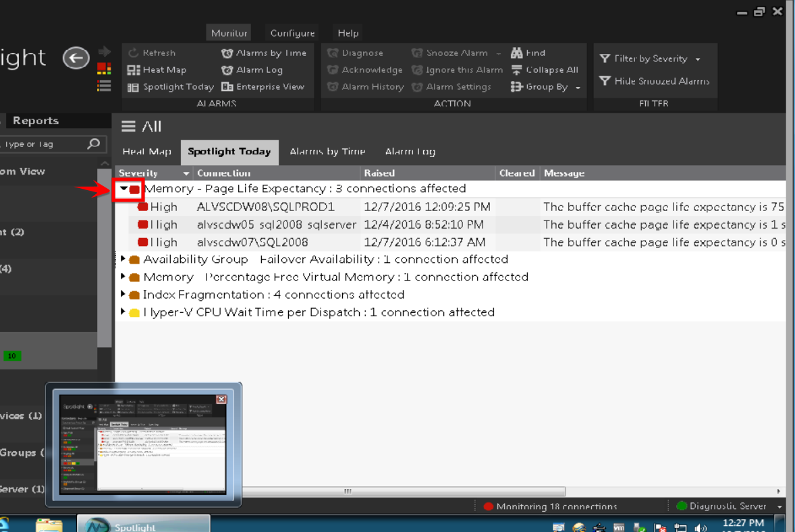Expand Hyper-V CPU Wait Time group
The image size is (795, 532).
[123, 312]
